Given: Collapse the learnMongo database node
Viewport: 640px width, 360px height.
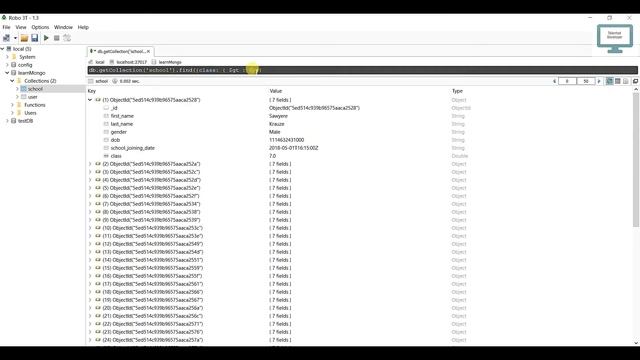Looking at the screenshot, I should (7, 73).
